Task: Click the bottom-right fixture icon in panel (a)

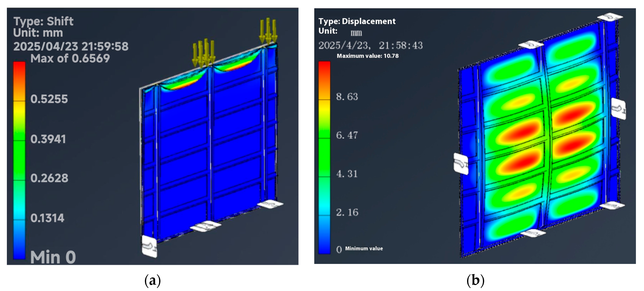Action: (270, 204)
